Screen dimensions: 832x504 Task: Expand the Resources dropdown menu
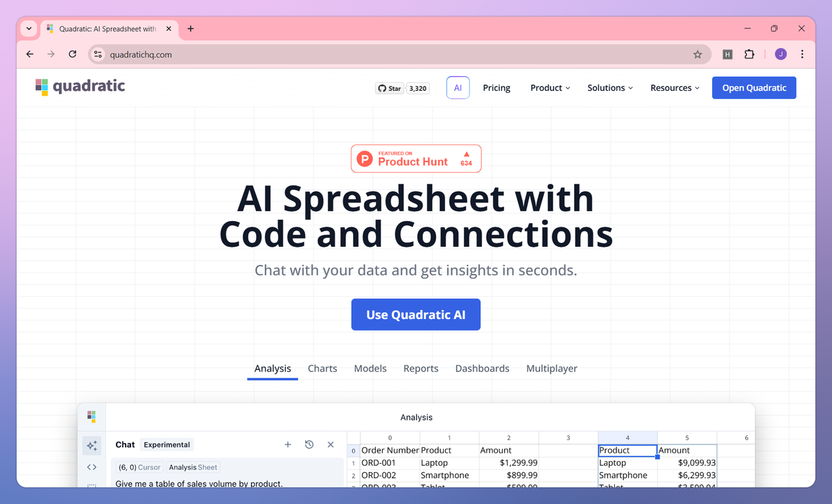pos(675,88)
